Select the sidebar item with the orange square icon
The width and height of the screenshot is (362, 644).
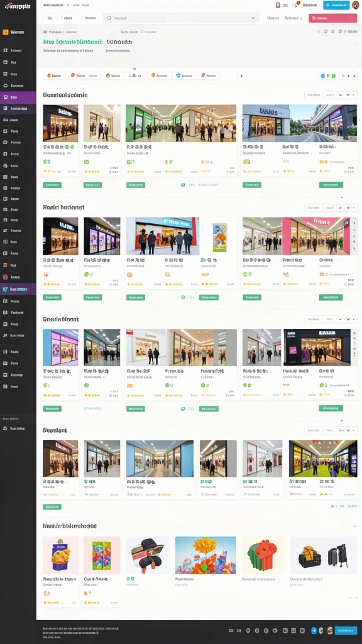pos(18,32)
